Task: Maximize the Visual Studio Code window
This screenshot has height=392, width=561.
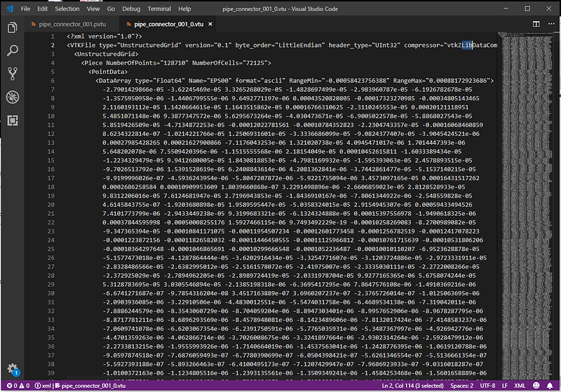Action: point(527,8)
